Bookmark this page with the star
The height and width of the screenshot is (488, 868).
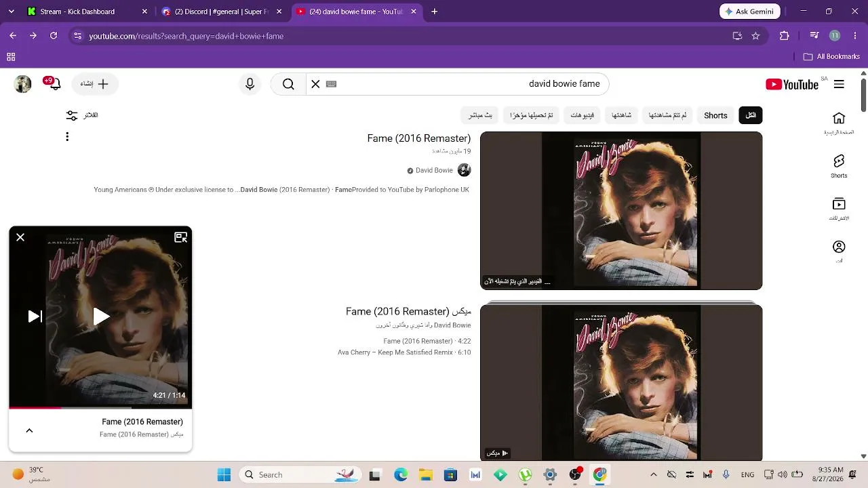tap(755, 36)
